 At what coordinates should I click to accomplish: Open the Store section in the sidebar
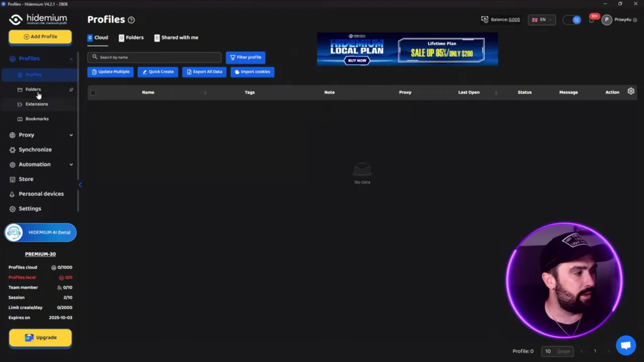point(26,179)
